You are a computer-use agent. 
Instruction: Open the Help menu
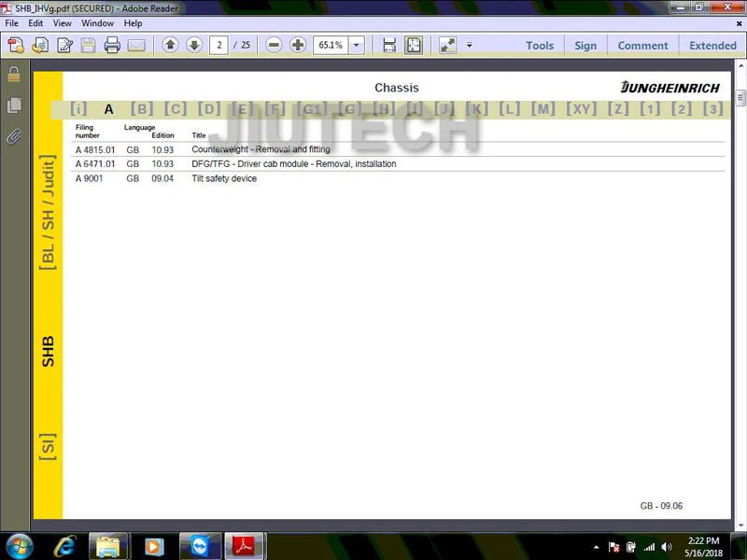pyautogui.click(x=133, y=22)
